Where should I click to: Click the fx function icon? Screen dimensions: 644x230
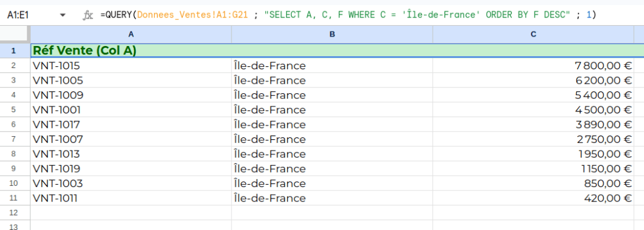pyautogui.click(x=87, y=16)
